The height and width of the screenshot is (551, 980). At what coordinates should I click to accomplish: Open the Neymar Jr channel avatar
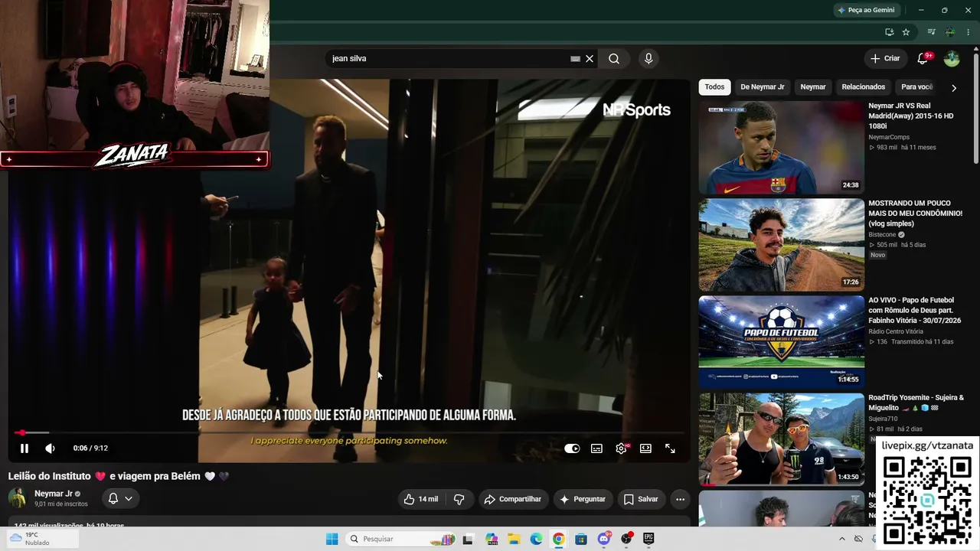click(17, 498)
